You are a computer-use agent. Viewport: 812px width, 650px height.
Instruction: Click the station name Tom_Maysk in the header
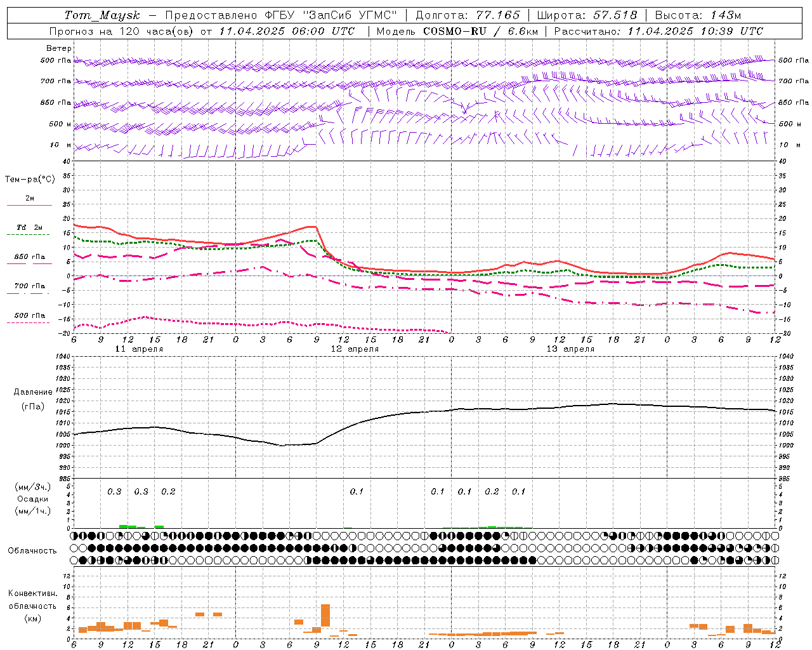click(x=102, y=15)
